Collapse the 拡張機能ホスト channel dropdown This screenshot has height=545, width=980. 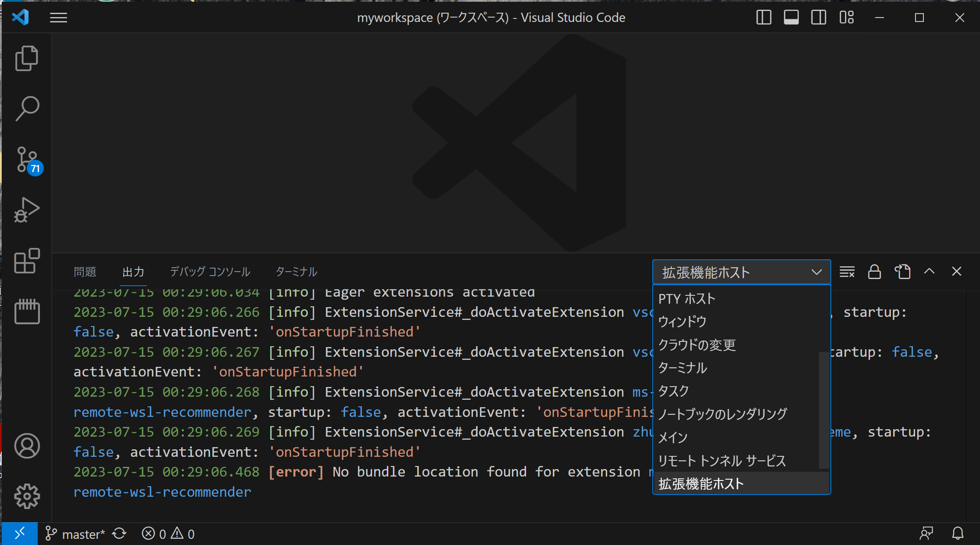pos(741,272)
